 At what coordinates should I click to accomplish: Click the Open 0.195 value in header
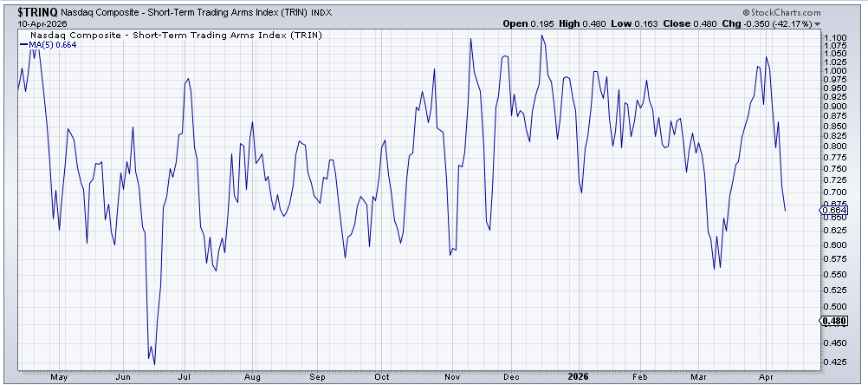(521, 23)
